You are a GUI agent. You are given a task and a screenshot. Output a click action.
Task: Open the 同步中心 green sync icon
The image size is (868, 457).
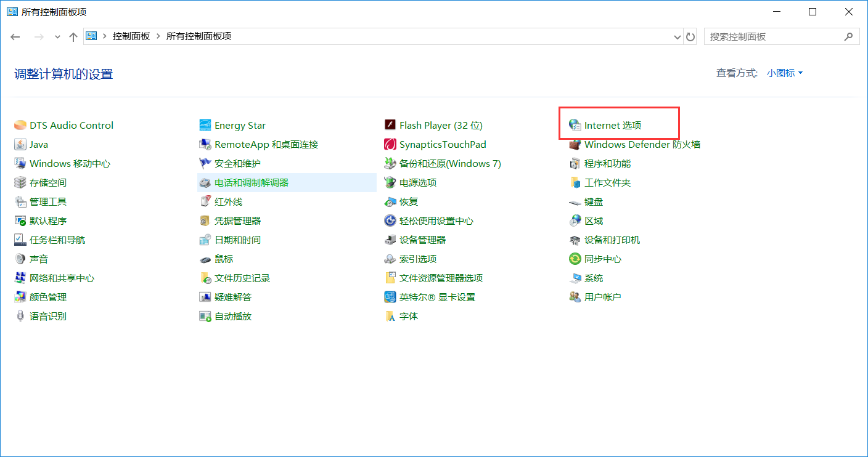click(x=575, y=259)
